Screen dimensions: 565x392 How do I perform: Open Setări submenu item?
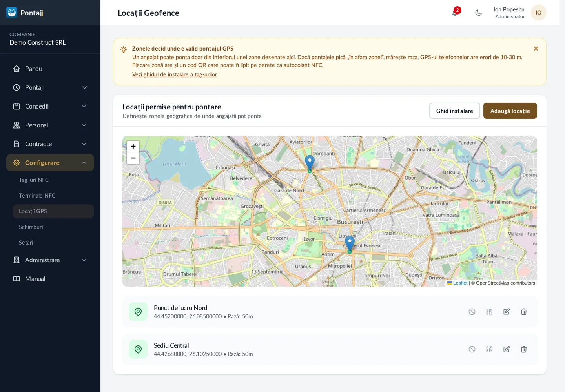coord(53,243)
